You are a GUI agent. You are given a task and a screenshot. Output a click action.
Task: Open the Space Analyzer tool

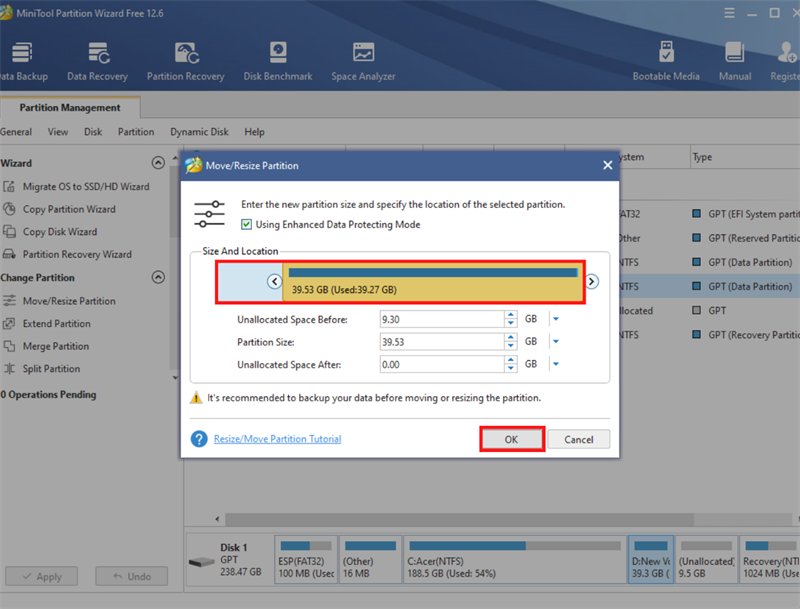click(x=363, y=60)
